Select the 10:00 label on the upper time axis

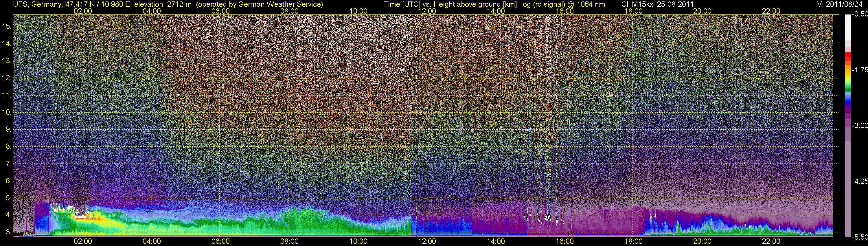pyautogui.click(x=358, y=11)
